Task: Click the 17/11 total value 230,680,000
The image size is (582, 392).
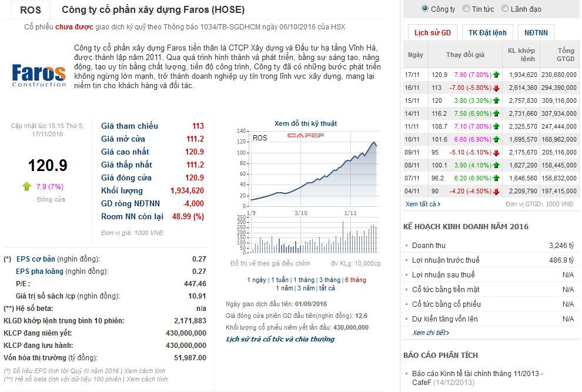Action: pyautogui.click(x=558, y=75)
